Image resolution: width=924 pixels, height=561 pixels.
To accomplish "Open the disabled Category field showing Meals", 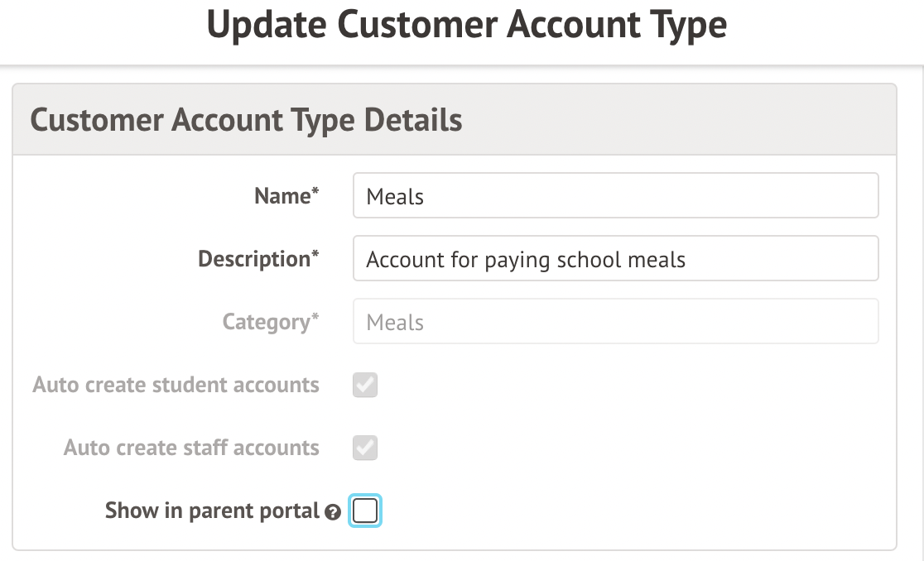I will tap(614, 322).
